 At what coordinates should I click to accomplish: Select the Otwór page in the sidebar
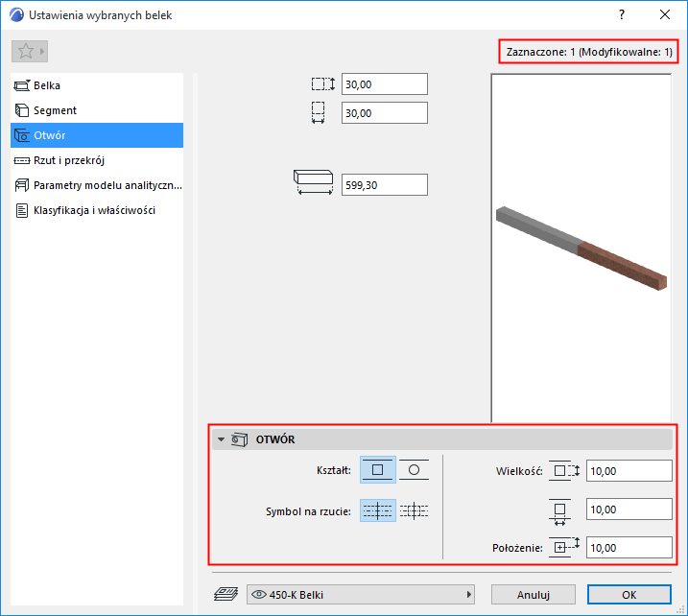click(x=97, y=135)
